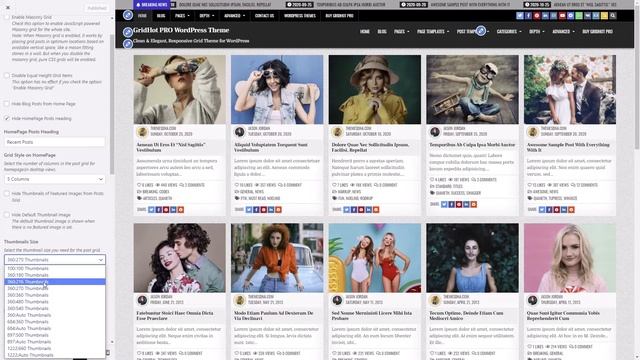Image resolution: width=640 pixels, height=360 pixels.
Task: Open the Twitter icon in the top bar
Action: pos(520,16)
